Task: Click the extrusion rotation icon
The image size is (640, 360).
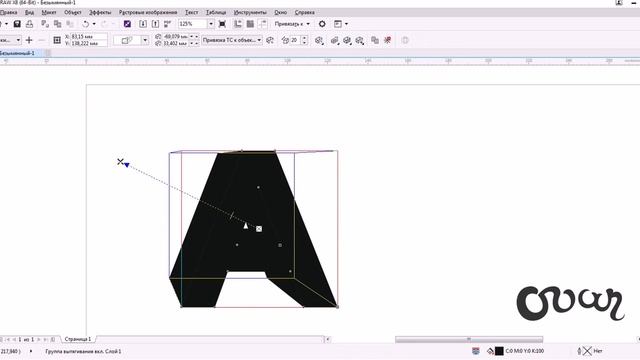Action: [319, 40]
